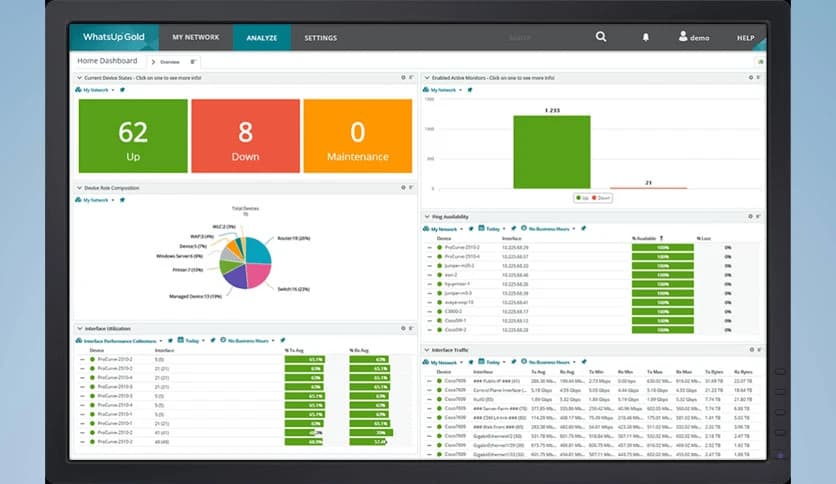Click the pin icon beside My Network in Device Role Composition
The height and width of the screenshot is (484, 836).
pyautogui.click(x=122, y=200)
